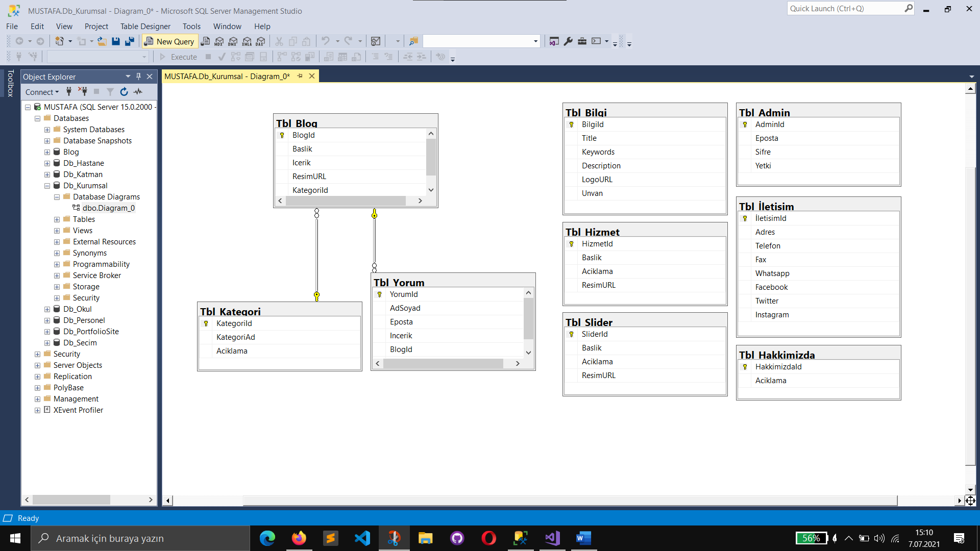Click the Save All toolbar icon
Screen dimensions: 980x551
[130, 41]
